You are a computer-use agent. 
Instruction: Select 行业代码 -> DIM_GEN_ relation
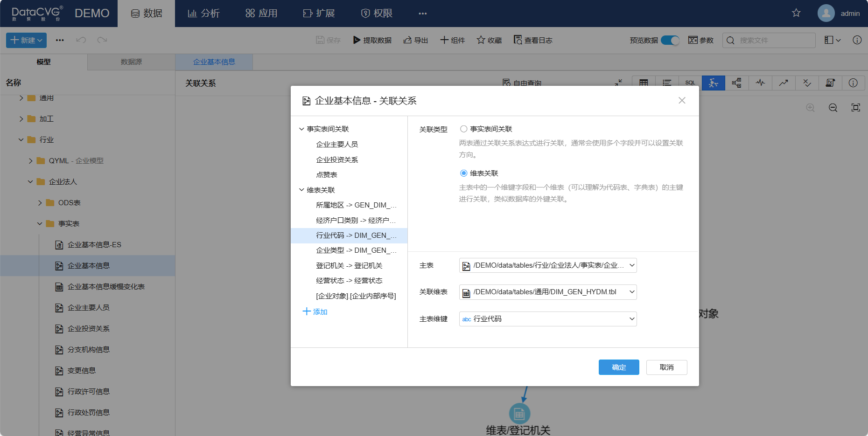pos(349,235)
